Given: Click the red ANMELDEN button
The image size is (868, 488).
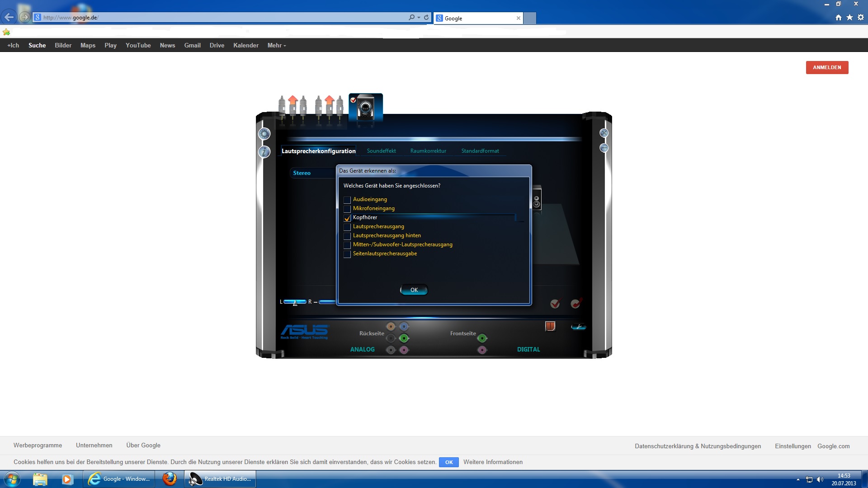Looking at the screenshot, I should point(827,67).
